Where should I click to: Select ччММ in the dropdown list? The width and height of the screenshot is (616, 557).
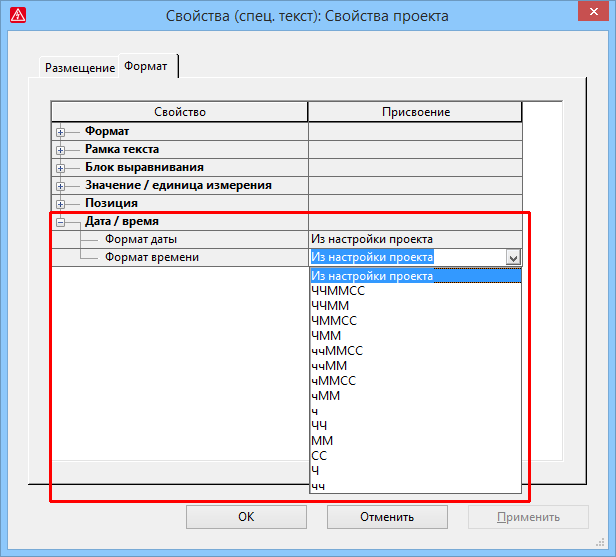pos(329,365)
